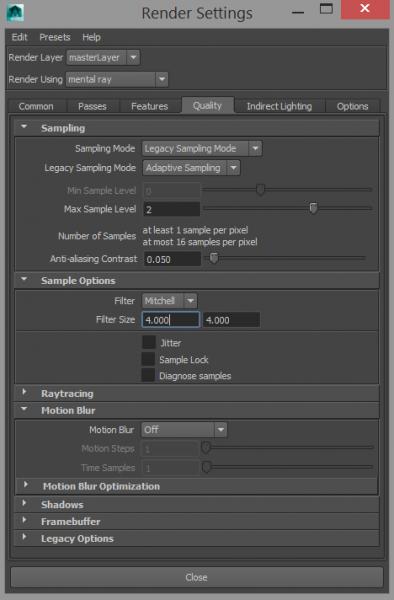Click the second Filter Size field
Image resolution: width=394 pixels, height=600 pixels.
tap(231, 320)
